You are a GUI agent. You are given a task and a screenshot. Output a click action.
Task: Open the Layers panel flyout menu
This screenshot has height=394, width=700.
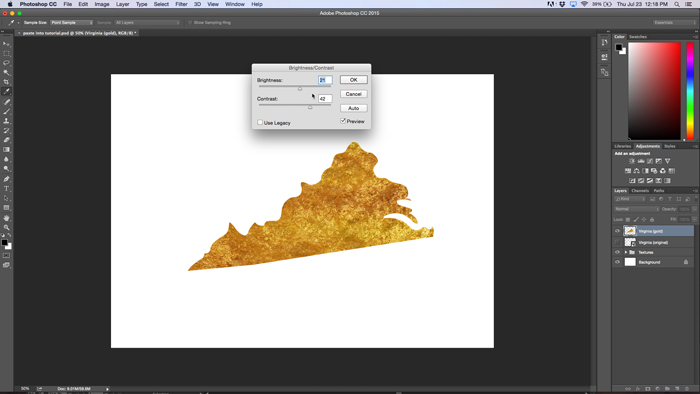point(695,191)
